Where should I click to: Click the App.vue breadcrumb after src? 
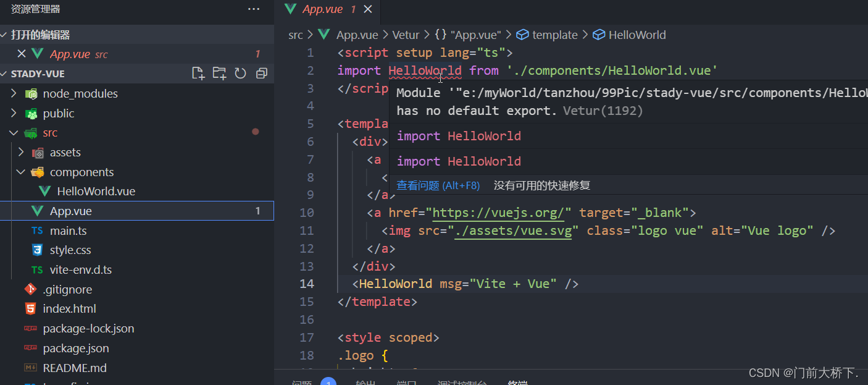(357, 35)
